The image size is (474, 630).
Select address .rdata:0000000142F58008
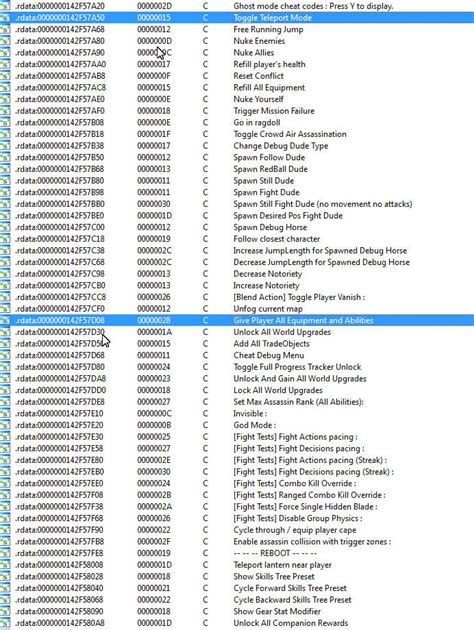(x=59, y=565)
